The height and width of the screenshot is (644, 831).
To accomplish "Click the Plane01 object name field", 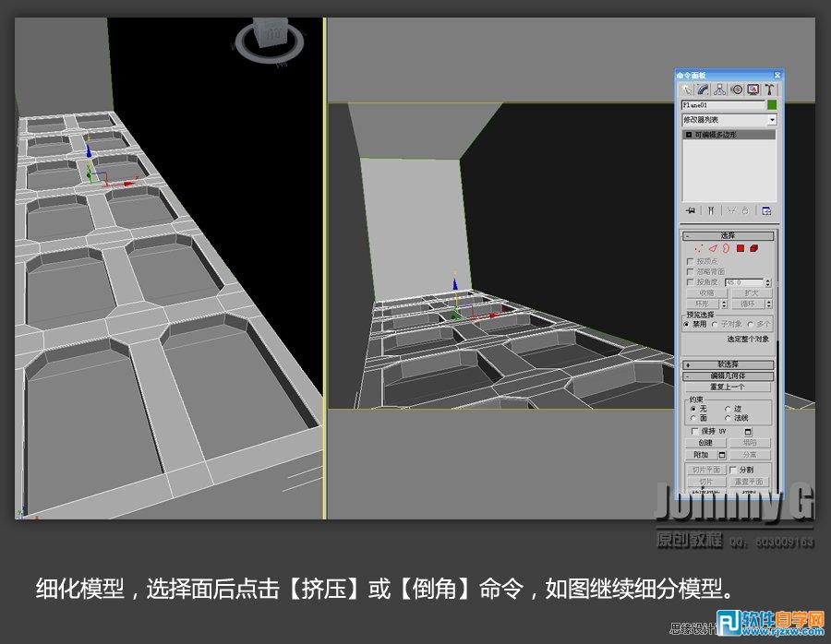I will tap(723, 105).
